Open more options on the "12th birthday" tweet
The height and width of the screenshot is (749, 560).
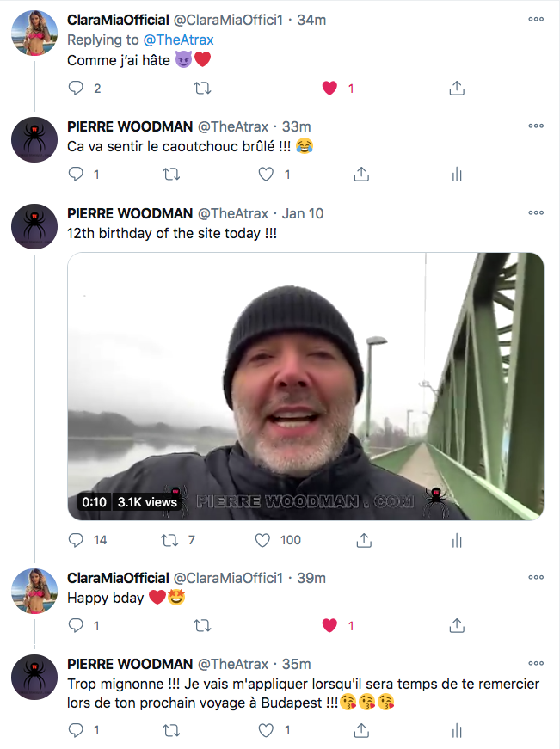(x=536, y=213)
